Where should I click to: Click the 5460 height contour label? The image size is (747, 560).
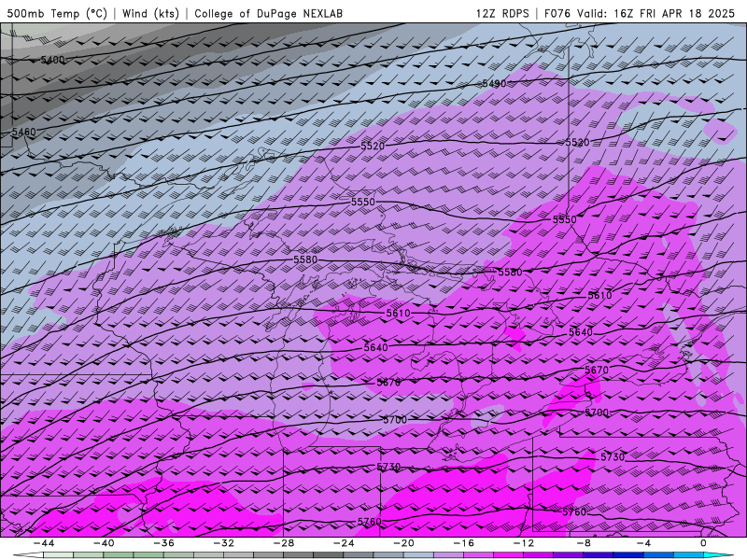point(24,132)
